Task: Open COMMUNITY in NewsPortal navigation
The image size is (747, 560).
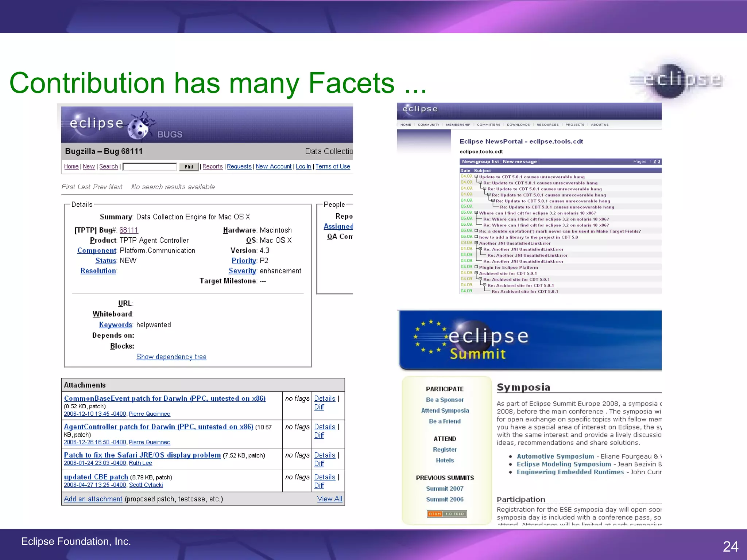Action: 429,125
